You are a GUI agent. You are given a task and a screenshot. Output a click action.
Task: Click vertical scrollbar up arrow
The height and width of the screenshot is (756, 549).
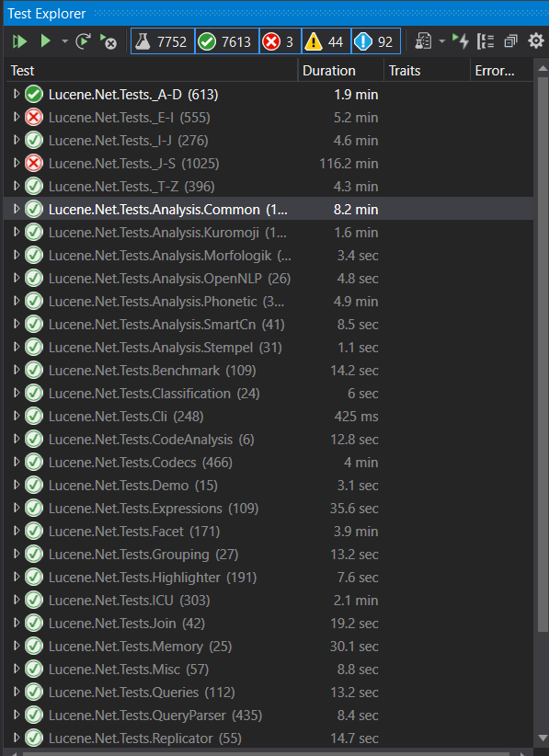pos(543,68)
